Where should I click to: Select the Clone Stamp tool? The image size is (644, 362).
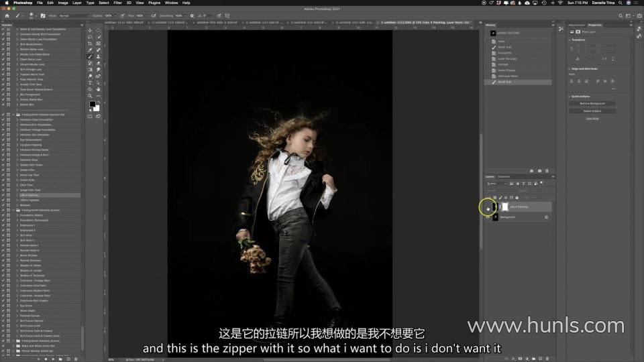tap(98, 56)
